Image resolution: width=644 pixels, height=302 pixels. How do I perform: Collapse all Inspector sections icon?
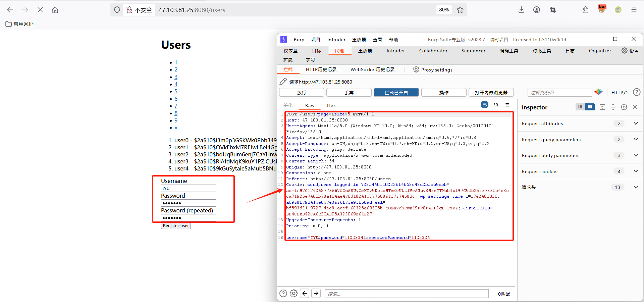pos(613,107)
